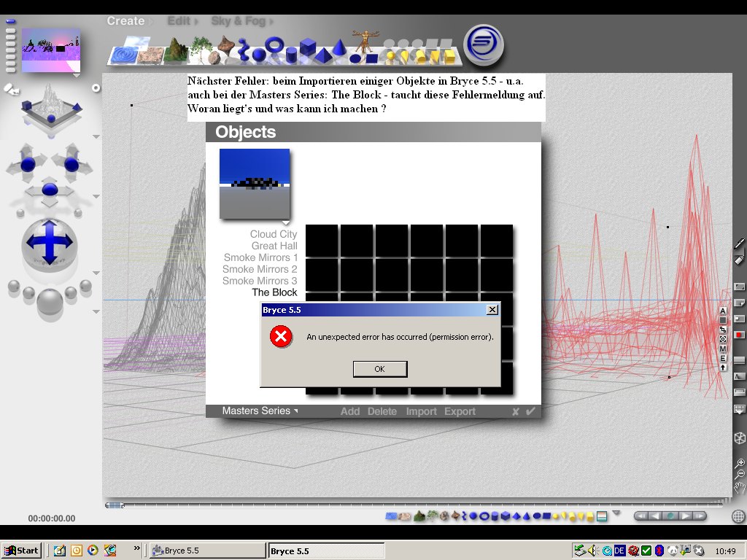Select The Block preset entry
This screenshot has width=747, height=560.
tap(274, 292)
